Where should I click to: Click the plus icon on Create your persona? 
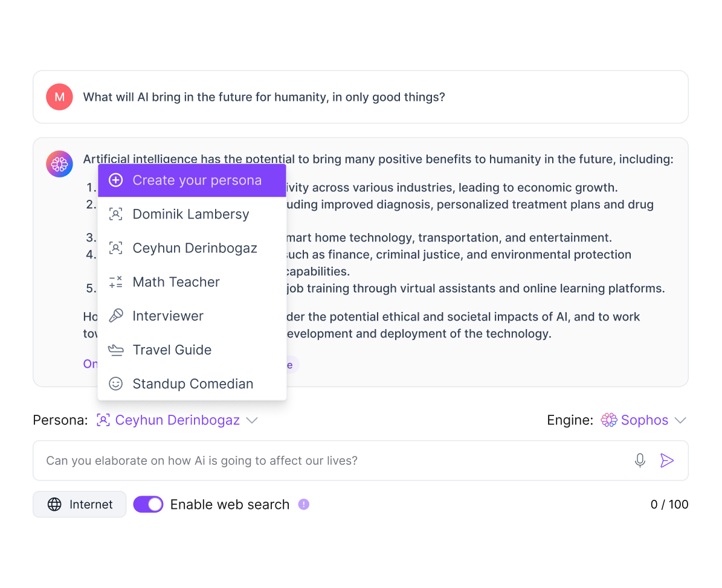[115, 180]
